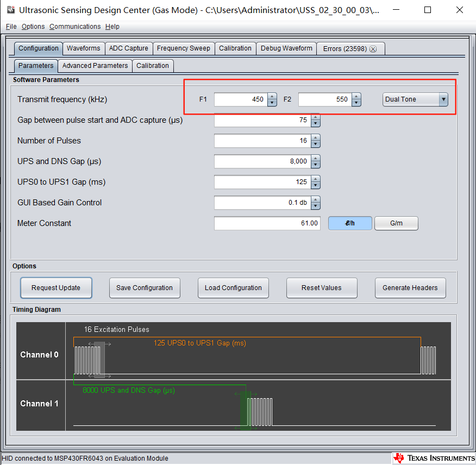This screenshot has height=465, width=476.
Task: Click the GUI Based Gain Control field
Action: click(x=262, y=203)
